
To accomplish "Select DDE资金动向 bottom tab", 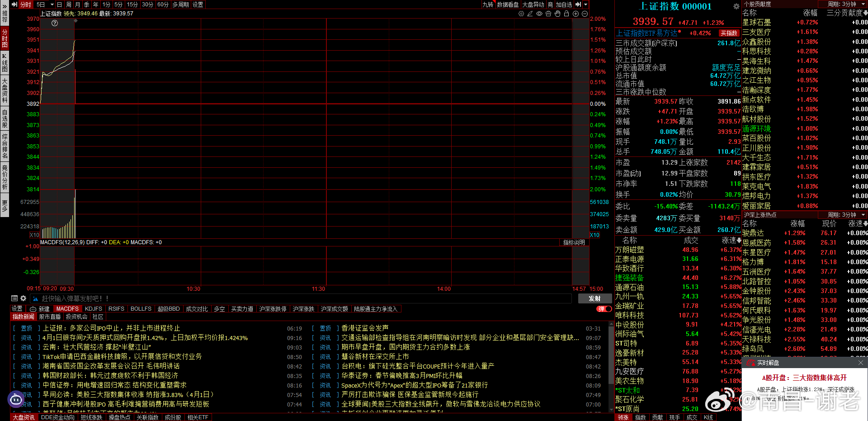I will coord(58,417).
